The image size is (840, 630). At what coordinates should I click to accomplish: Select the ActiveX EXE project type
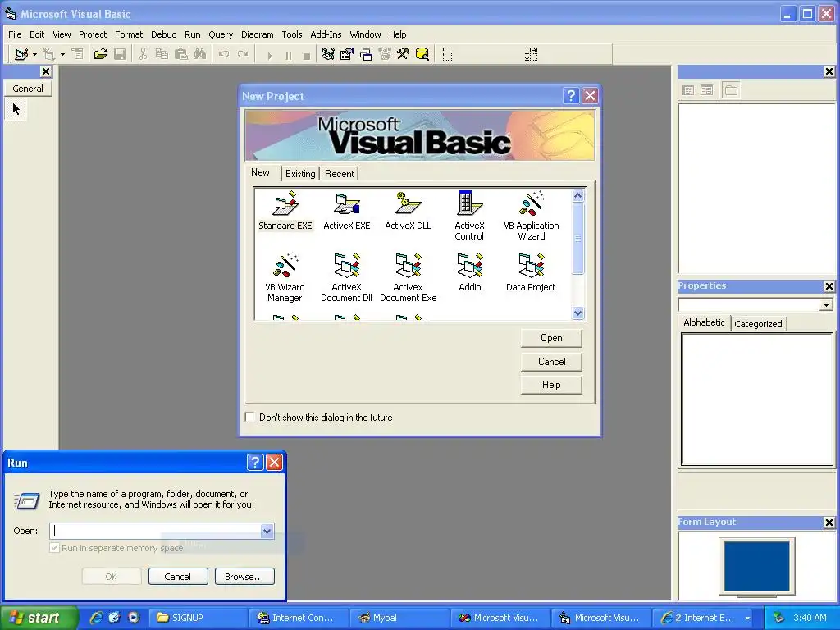[347, 211]
